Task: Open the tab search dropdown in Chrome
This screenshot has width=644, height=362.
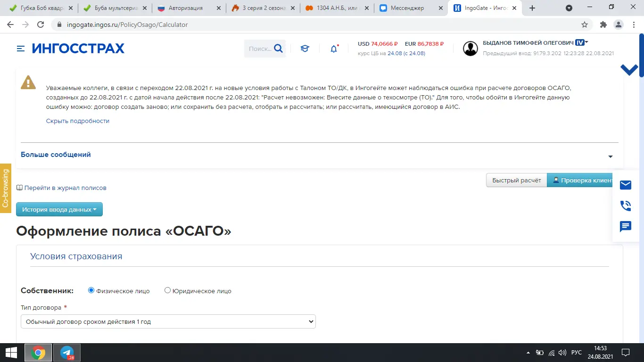Action: coord(569,8)
